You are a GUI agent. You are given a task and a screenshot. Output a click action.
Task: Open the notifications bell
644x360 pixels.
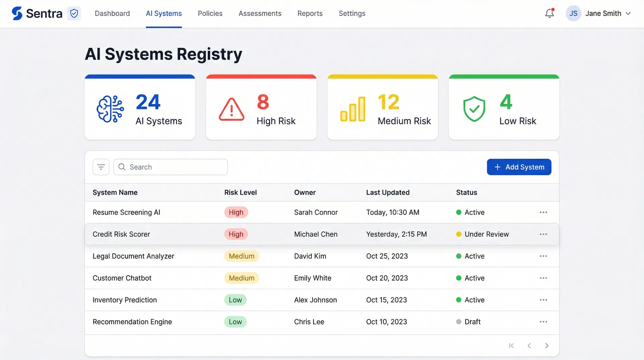(x=549, y=13)
